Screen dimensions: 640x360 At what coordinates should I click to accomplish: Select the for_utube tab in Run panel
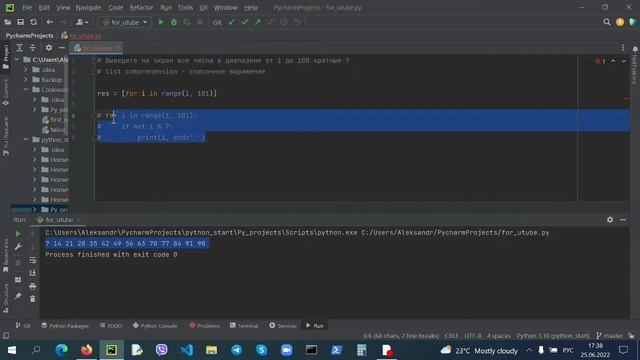(58, 220)
